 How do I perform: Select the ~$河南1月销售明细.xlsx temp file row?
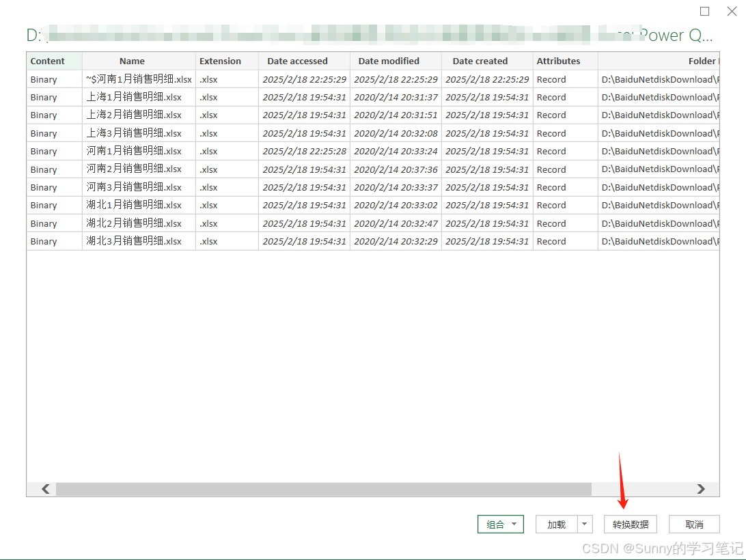pyautogui.click(x=139, y=79)
